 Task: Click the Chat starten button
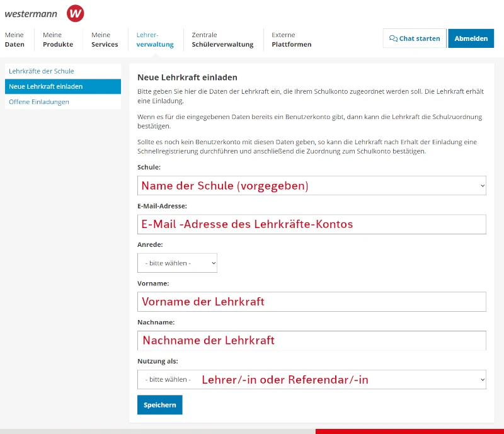coord(415,38)
